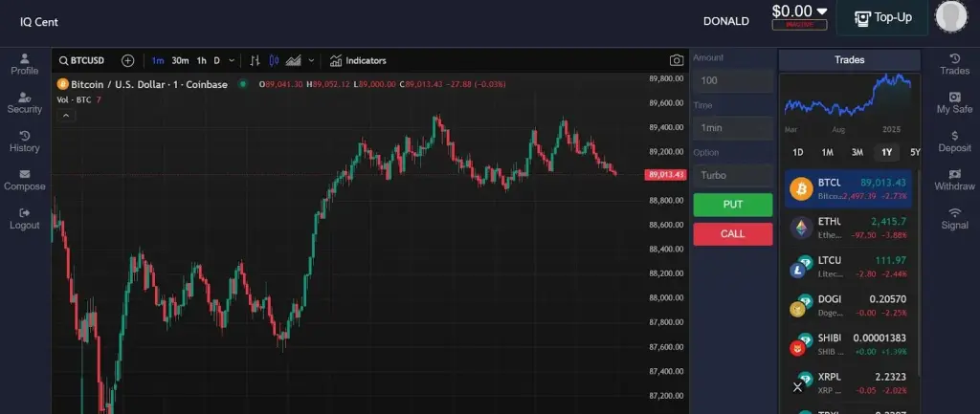
Task: Open the My Safe page
Action: [x=954, y=103]
